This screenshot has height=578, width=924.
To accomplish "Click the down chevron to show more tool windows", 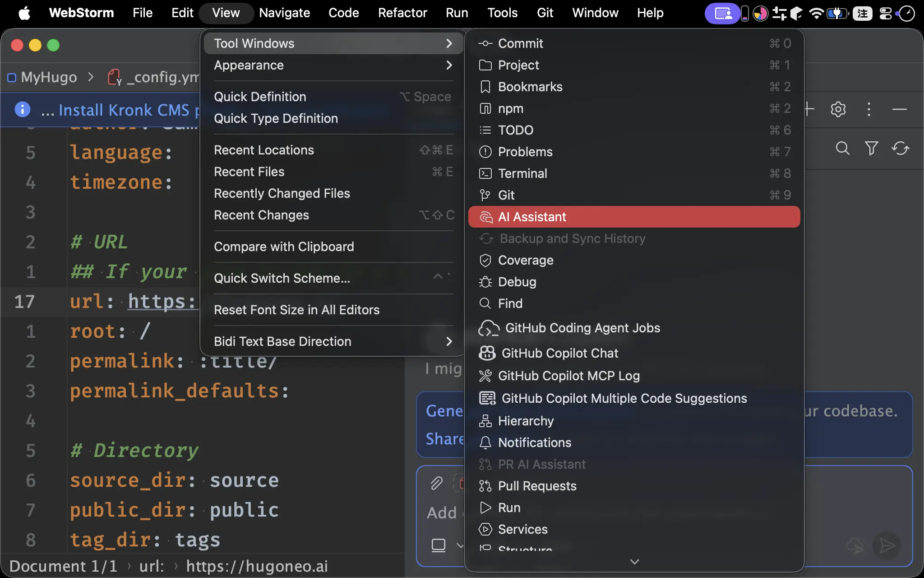I will pyautogui.click(x=634, y=562).
